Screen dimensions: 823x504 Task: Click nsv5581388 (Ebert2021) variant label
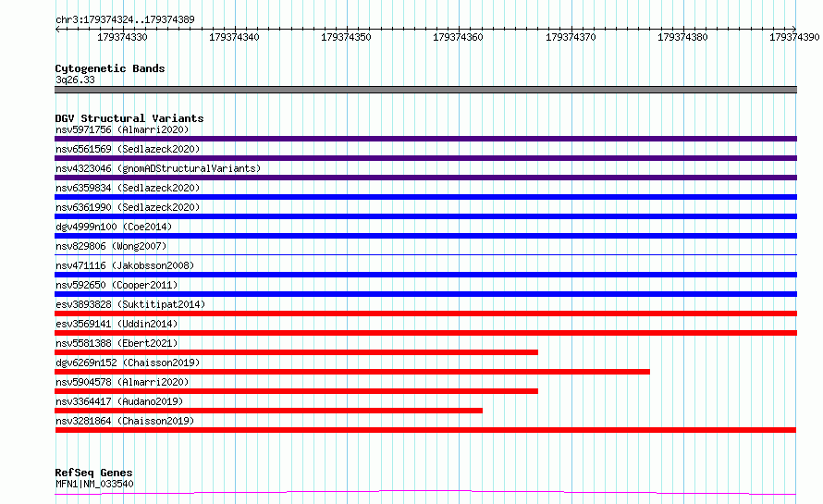[x=117, y=343]
